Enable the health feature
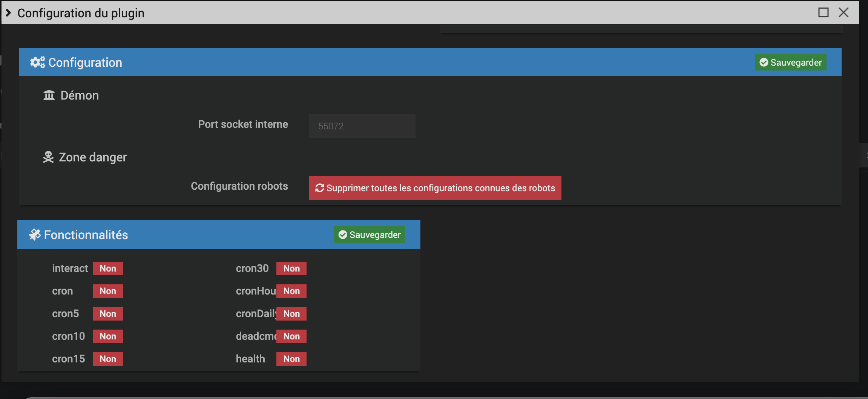Image resolution: width=868 pixels, height=399 pixels. (x=291, y=359)
